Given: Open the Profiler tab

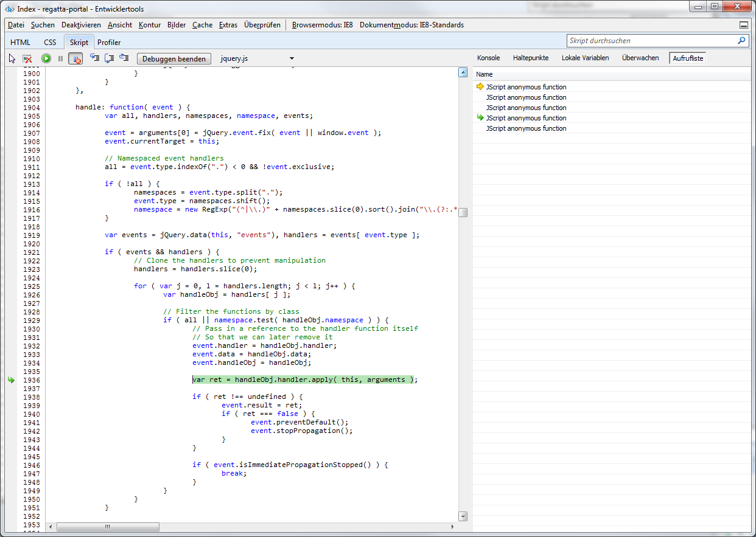Looking at the screenshot, I should [109, 42].
